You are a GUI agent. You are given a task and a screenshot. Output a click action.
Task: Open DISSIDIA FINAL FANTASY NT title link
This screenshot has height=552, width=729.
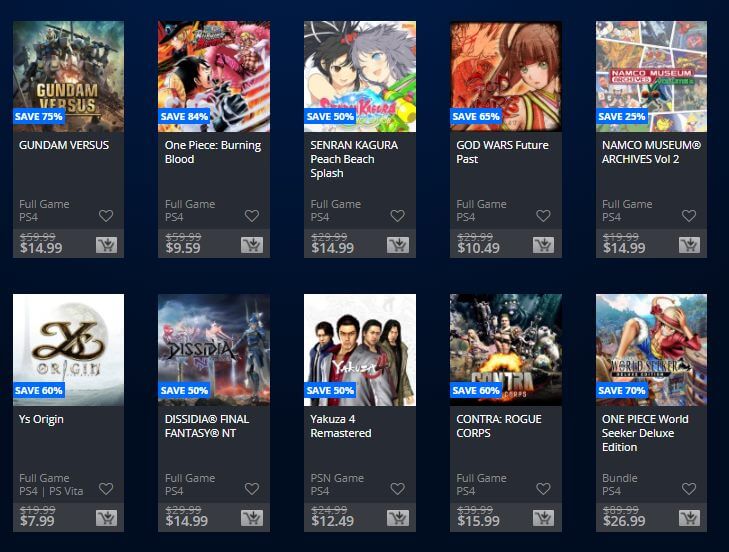pos(207,426)
